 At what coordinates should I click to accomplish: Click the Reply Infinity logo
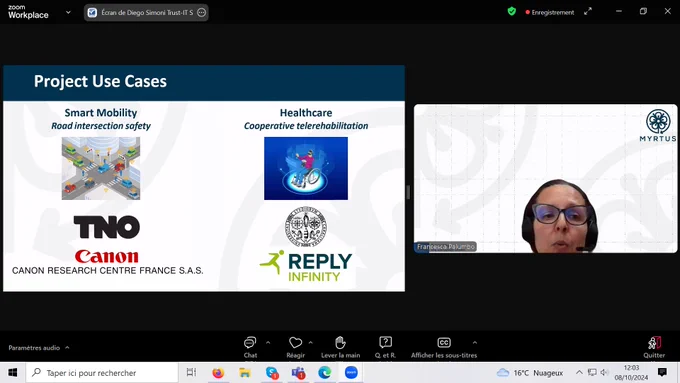pos(306,266)
